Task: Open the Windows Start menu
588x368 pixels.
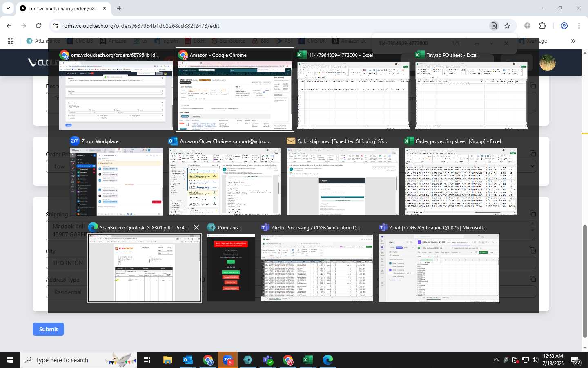Action: [10, 360]
